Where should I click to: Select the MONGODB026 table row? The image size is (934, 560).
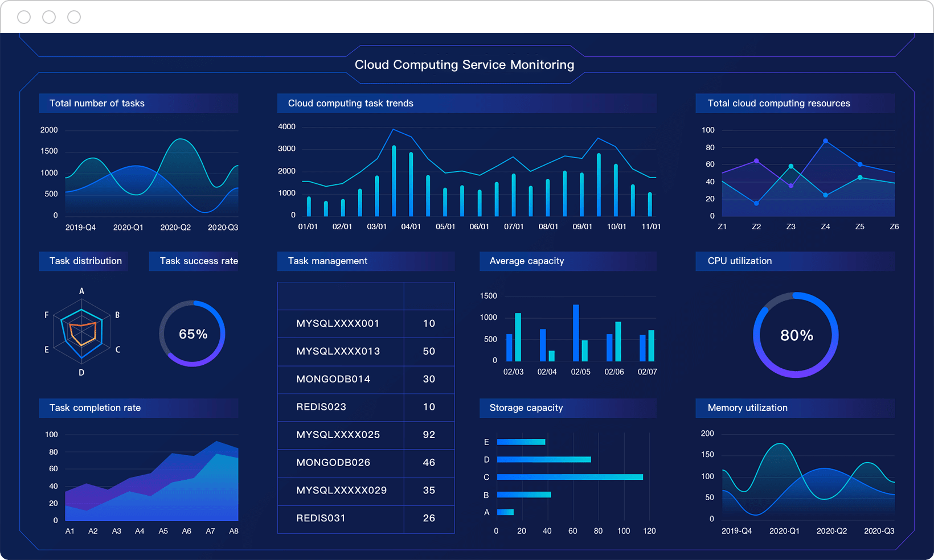click(x=366, y=463)
